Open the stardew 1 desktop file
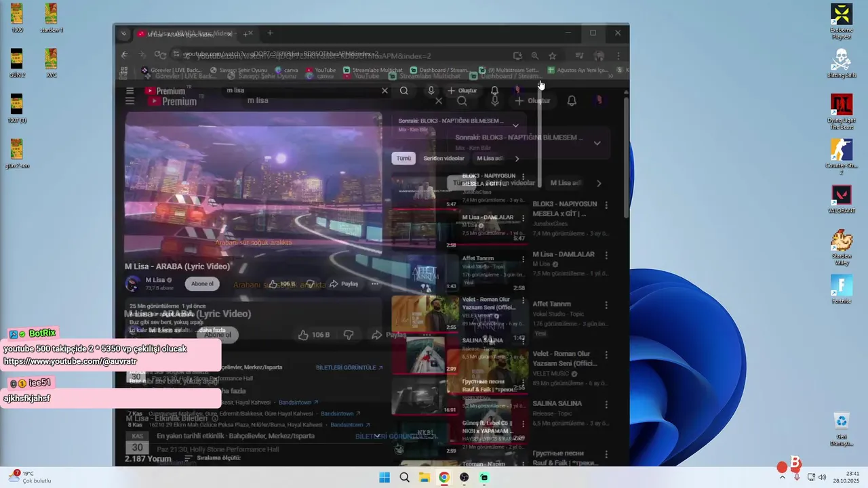Image resolution: width=868 pixels, height=488 pixels. click(51, 18)
